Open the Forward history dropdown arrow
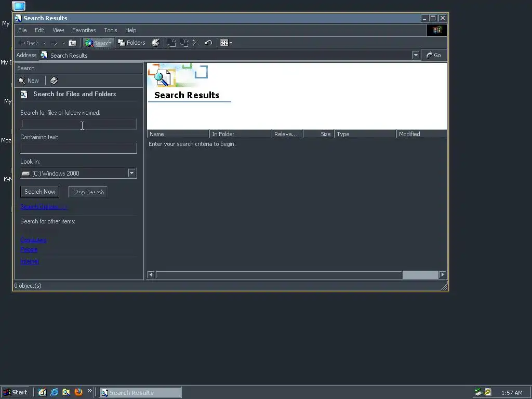Viewport: 532px width, 399px height. (x=64, y=43)
